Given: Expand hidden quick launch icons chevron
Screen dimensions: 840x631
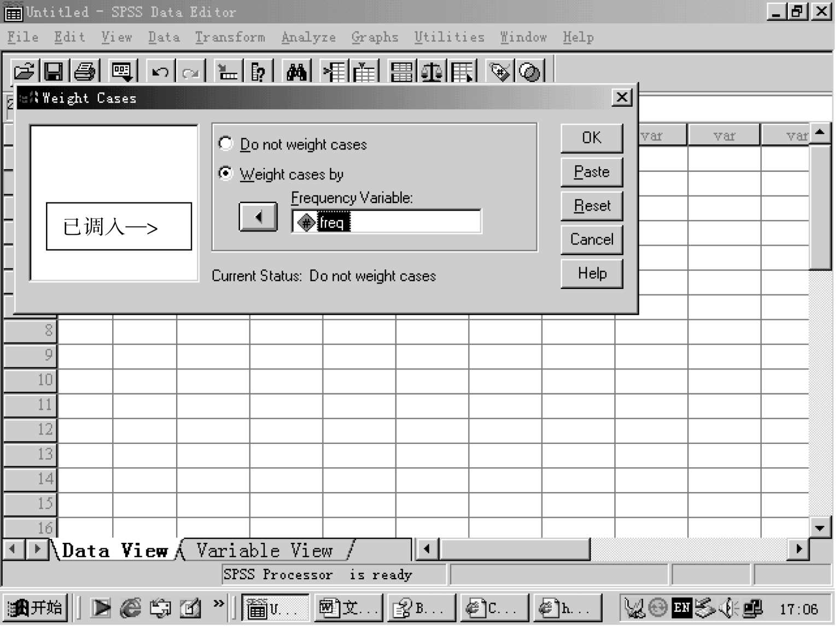Looking at the screenshot, I should pos(219,603).
